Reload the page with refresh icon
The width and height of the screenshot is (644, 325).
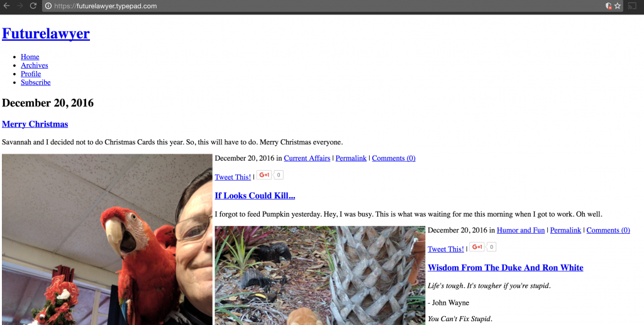pyautogui.click(x=33, y=6)
